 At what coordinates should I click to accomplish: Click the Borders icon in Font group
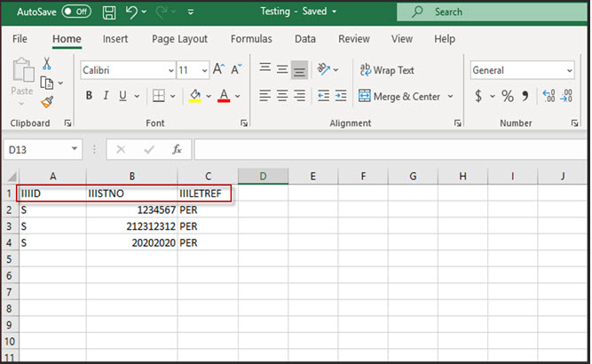158,96
